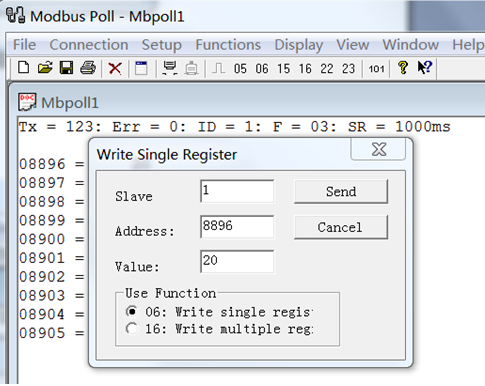The height and width of the screenshot is (386, 485).
Task: Open a file with the folder icon
Action: [x=45, y=68]
